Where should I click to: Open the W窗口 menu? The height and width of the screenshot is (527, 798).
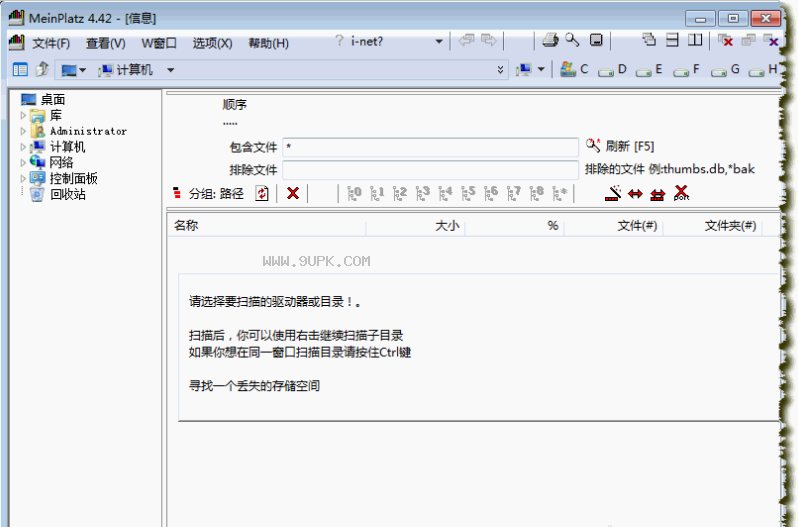pyautogui.click(x=159, y=43)
